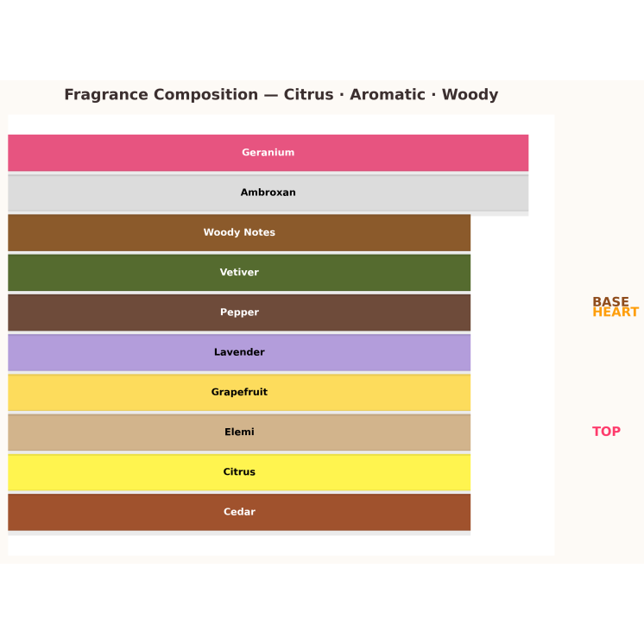The height and width of the screenshot is (644, 644).
Task: Click the word 'Woody' in the title
Action: click(x=470, y=95)
